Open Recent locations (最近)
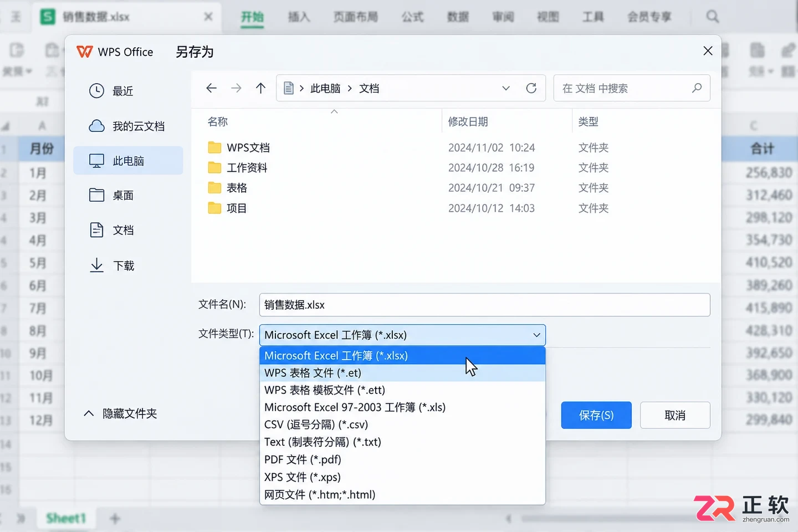This screenshot has width=798, height=532. pyautogui.click(x=128, y=91)
